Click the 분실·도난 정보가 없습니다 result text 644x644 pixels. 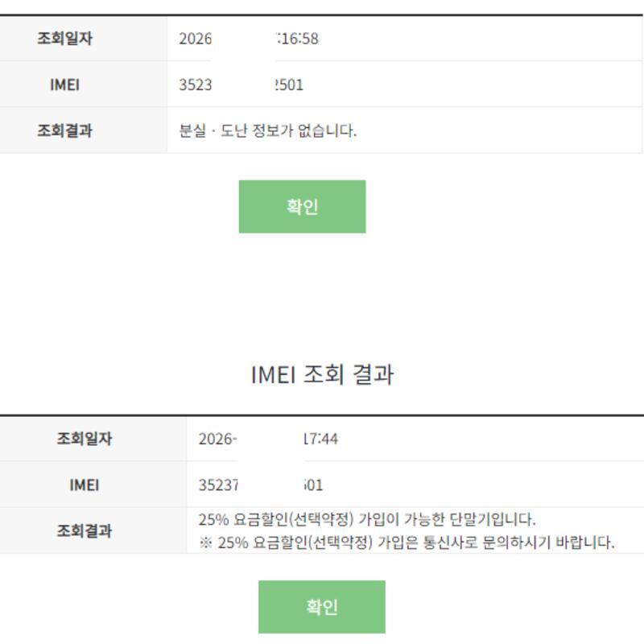coord(268,130)
